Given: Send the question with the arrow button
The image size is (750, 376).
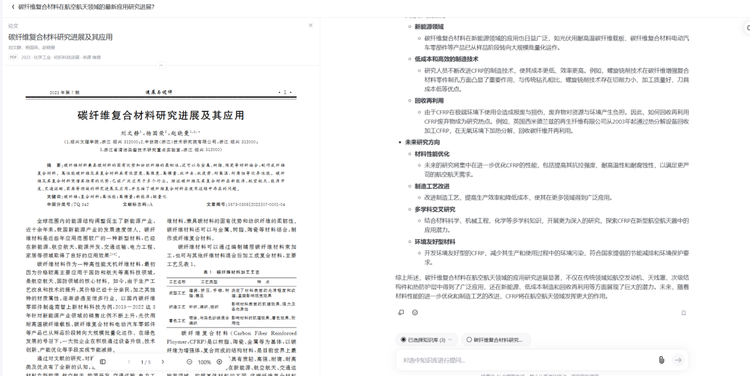Looking at the screenshot, I should [x=678, y=360].
